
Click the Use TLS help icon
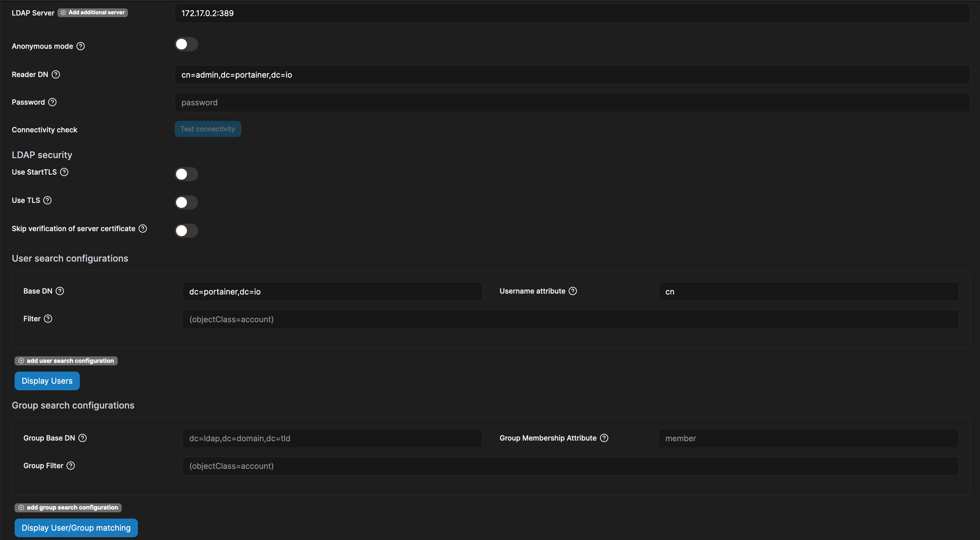pos(47,200)
